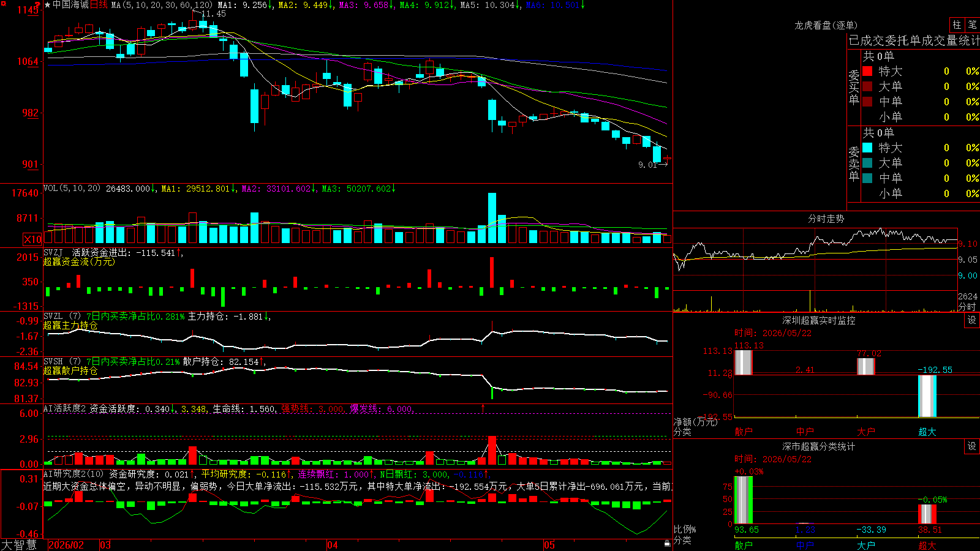The width and height of the screenshot is (980, 551).
Task: Click the red up arrow in AI活跃度2 panel
Action: click(483, 408)
